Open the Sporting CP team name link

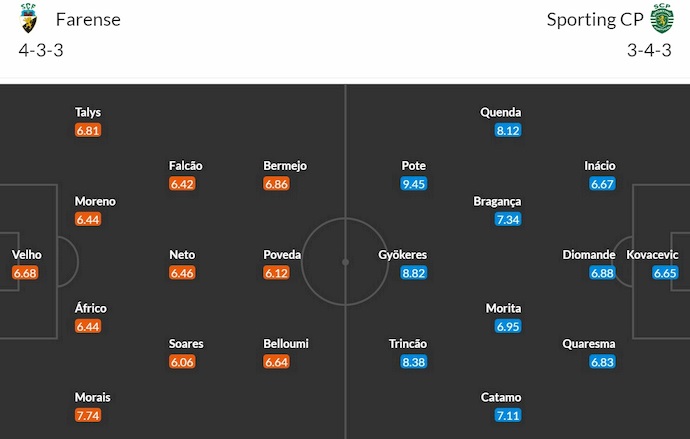point(595,20)
